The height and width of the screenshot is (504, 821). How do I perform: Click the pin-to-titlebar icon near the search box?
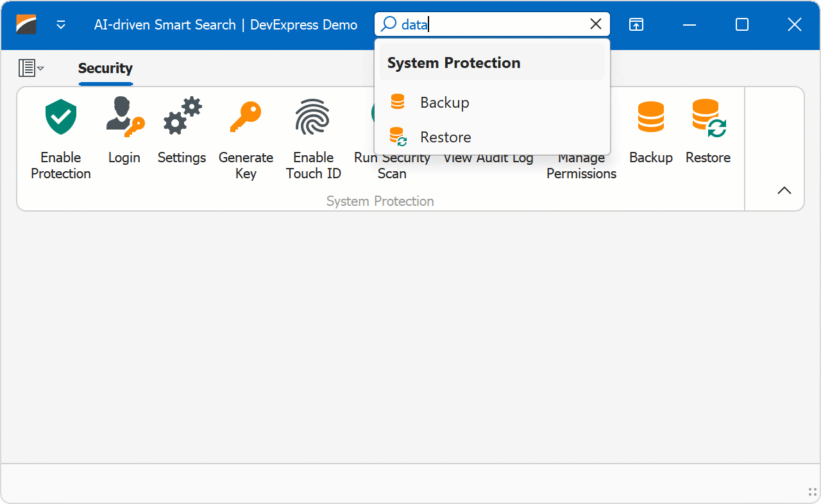pyautogui.click(x=636, y=24)
